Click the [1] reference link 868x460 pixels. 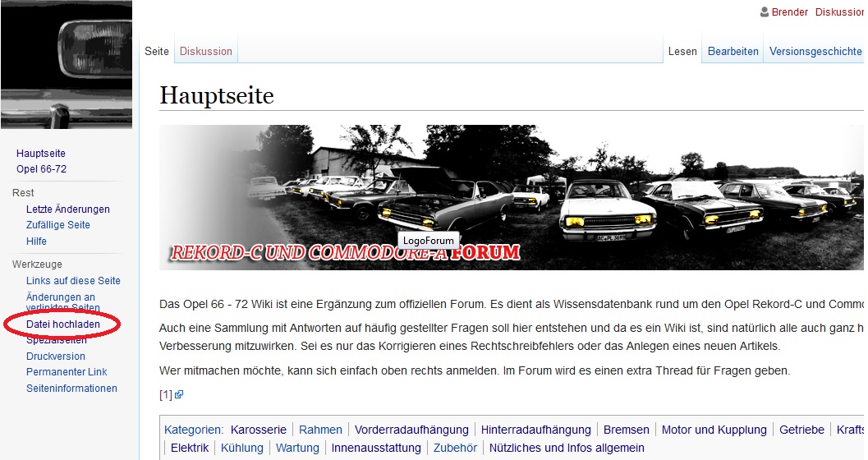(x=166, y=394)
